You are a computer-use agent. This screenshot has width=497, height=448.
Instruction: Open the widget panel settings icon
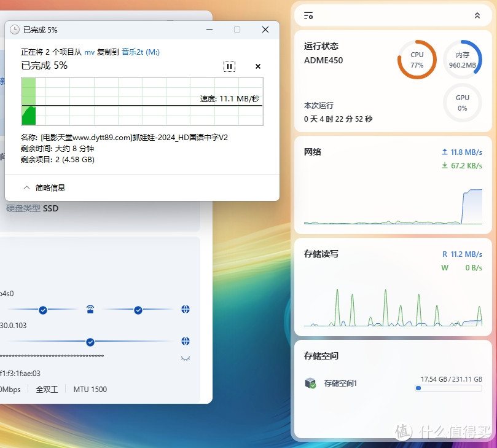(x=309, y=15)
